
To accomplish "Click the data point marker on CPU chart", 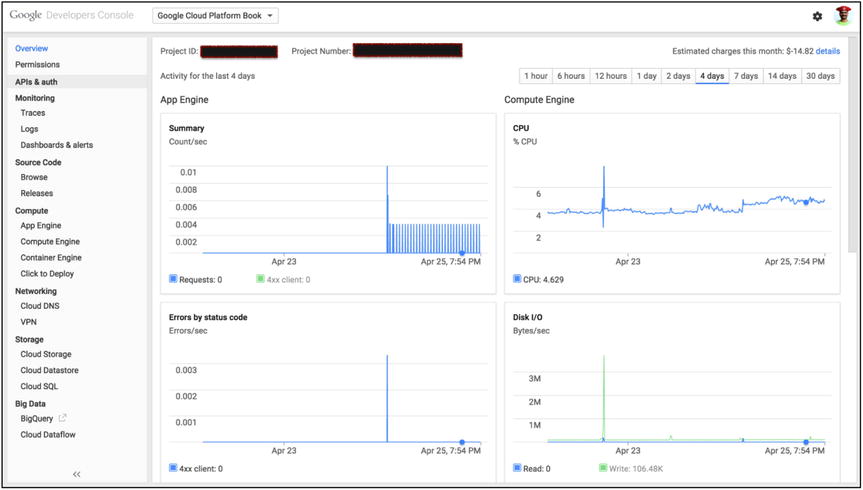I will click(806, 203).
